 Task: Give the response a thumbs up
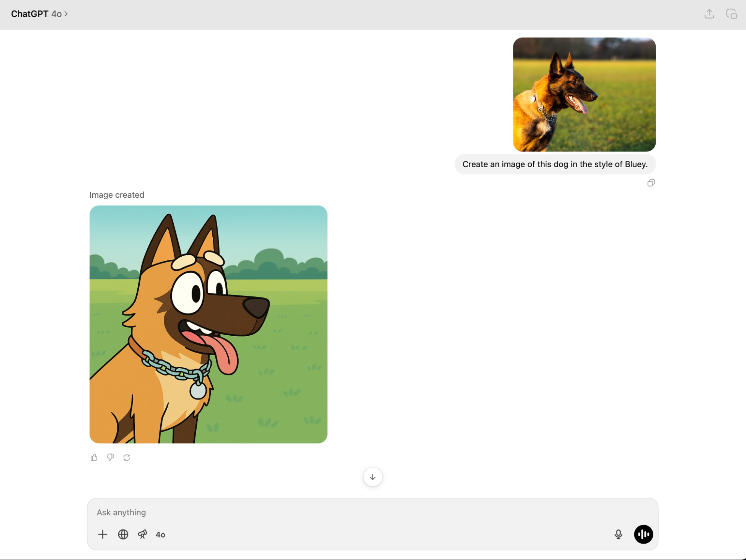tap(94, 457)
